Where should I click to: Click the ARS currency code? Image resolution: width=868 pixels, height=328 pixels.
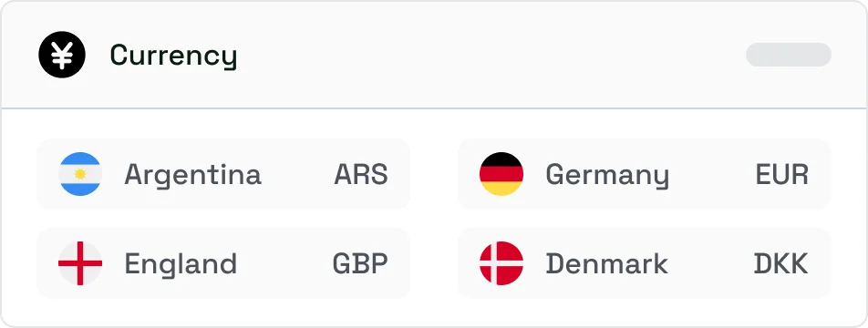pos(361,174)
